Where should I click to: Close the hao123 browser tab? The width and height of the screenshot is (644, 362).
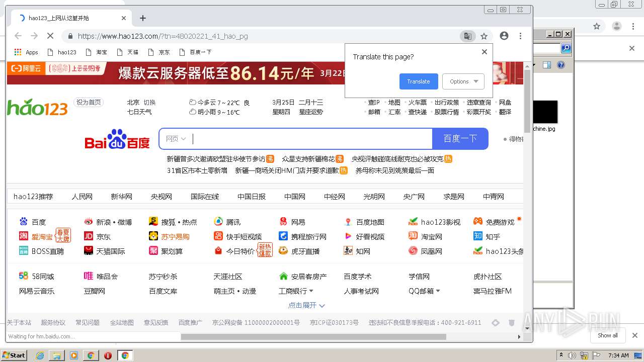point(124,18)
